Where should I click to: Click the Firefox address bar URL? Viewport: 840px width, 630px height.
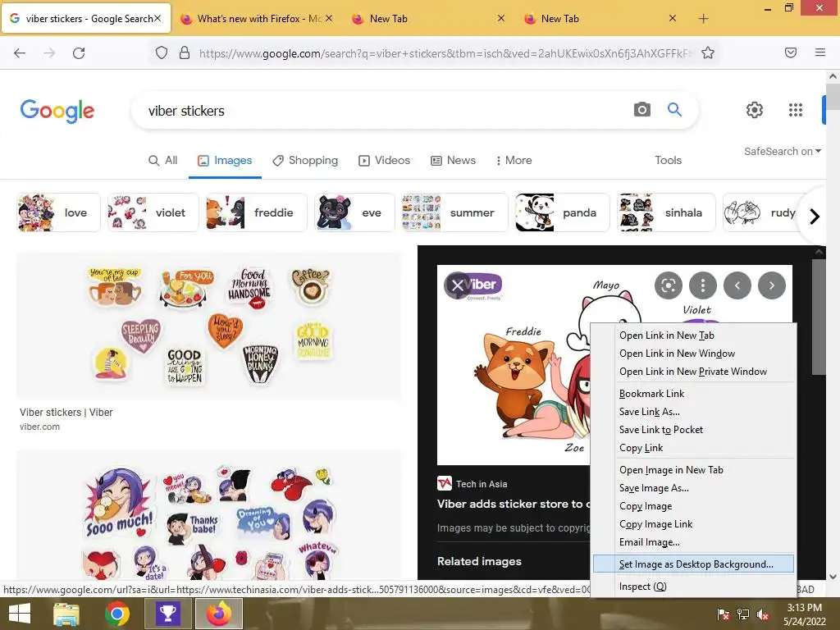point(445,53)
